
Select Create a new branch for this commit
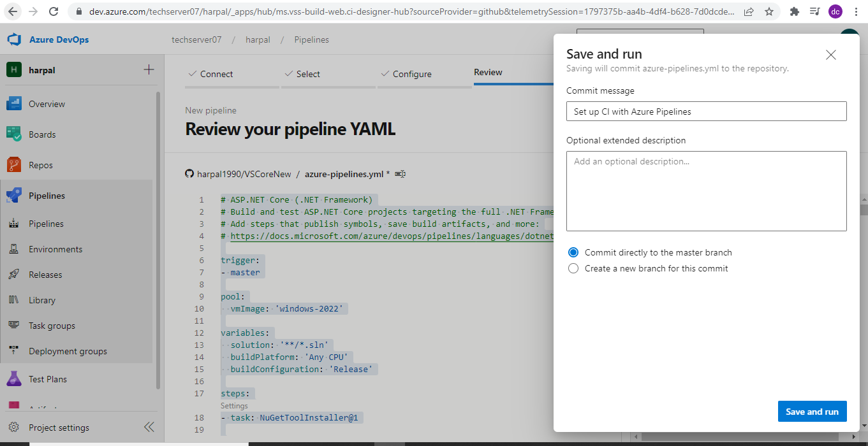pos(573,268)
